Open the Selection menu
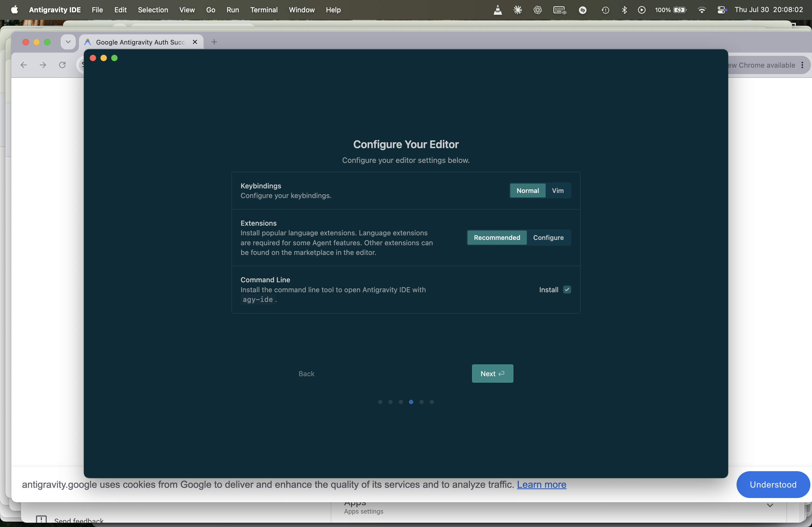 coord(153,10)
